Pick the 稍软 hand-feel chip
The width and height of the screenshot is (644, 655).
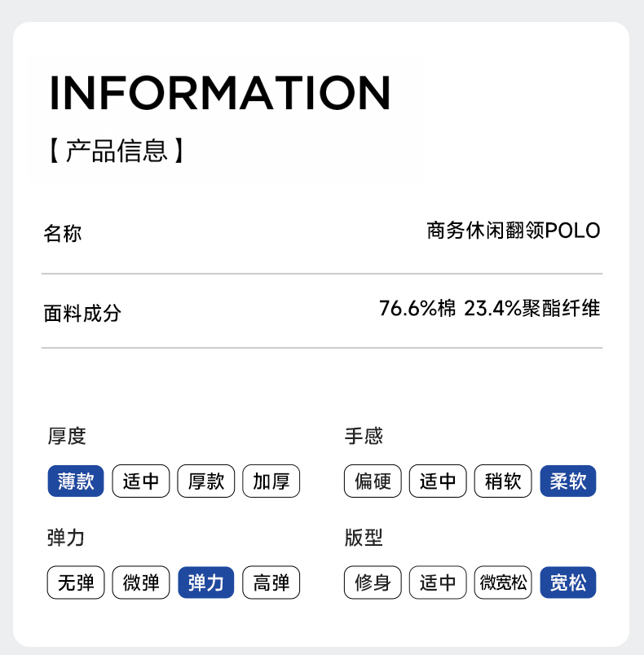coord(503,481)
